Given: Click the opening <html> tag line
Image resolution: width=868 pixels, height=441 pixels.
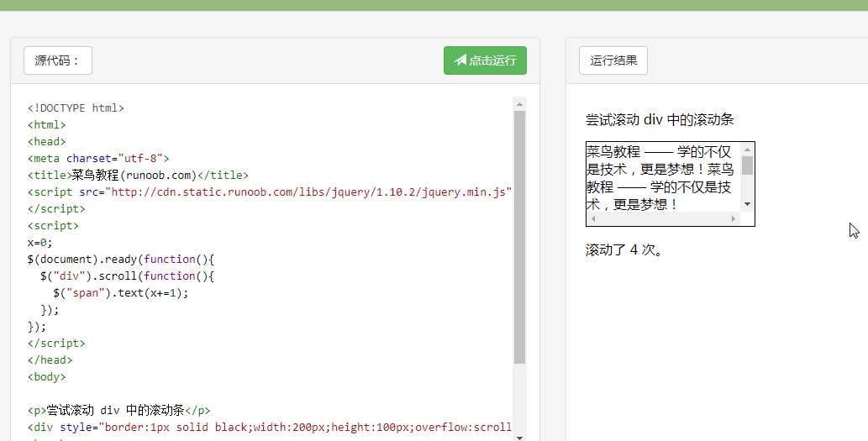Looking at the screenshot, I should 46,125.
